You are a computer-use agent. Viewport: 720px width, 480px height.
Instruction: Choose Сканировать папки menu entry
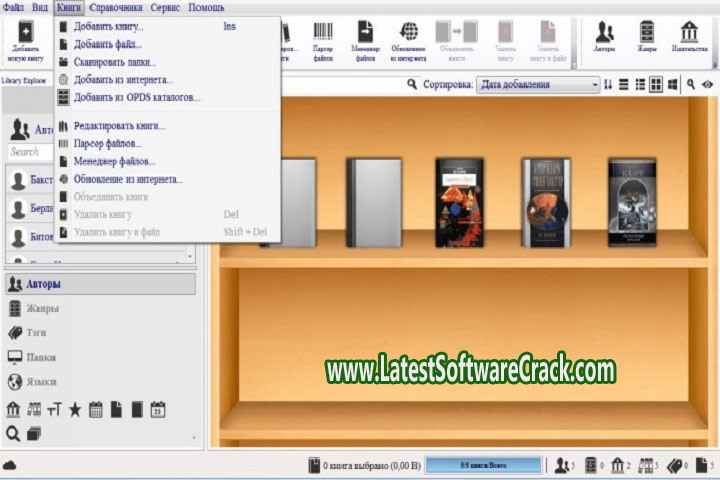pyautogui.click(x=168, y=62)
